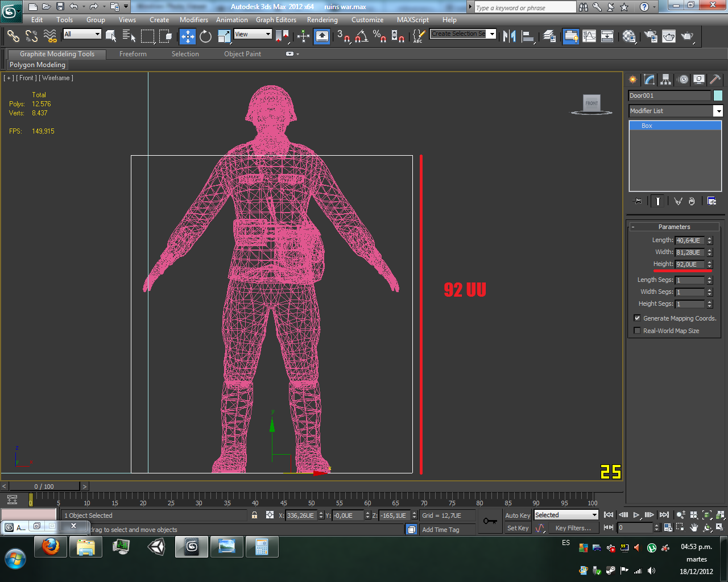Click the Bind to Space Warp tool
728x582 pixels.
pyautogui.click(x=50, y=36)
